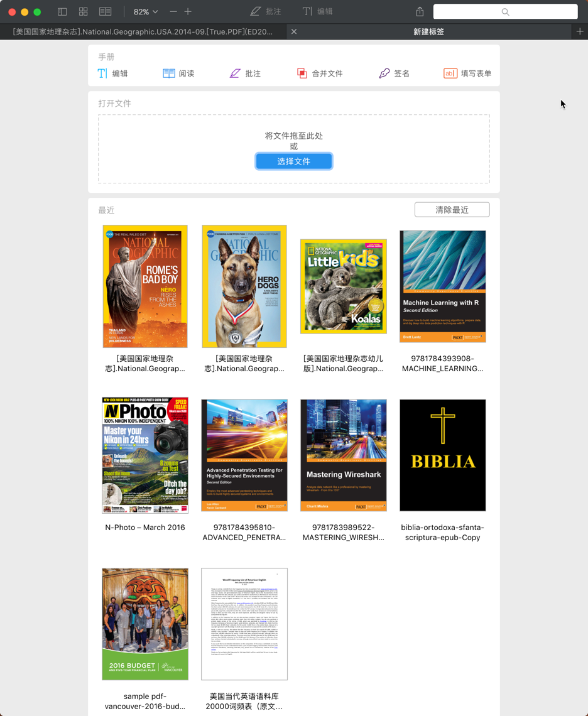This screenshot has width=588, height=716.
Task: Open the share icon in toolbar
Action: pyautogui.click(x=420, y=11)
